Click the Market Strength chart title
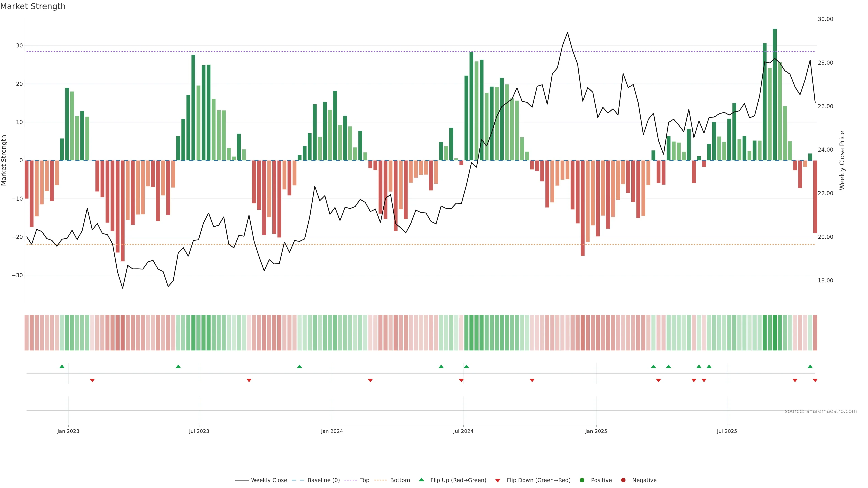Screen dimensions: 868x488 pos(33,6)
